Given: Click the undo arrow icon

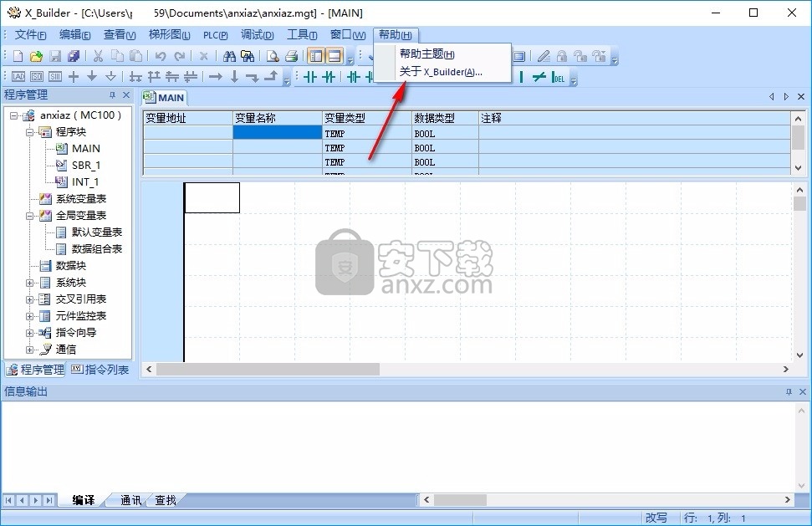Looking at the screenshot, I should pos(161,56).
